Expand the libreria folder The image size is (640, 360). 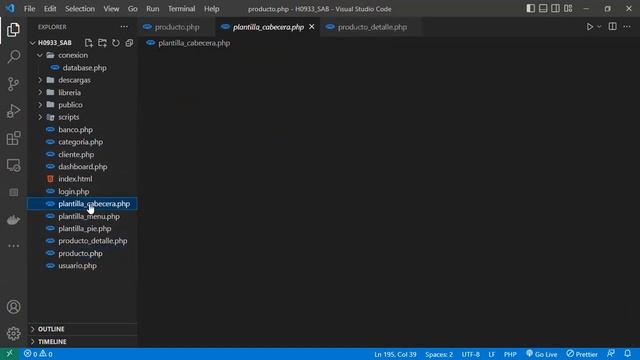click(x=40, y=93)
